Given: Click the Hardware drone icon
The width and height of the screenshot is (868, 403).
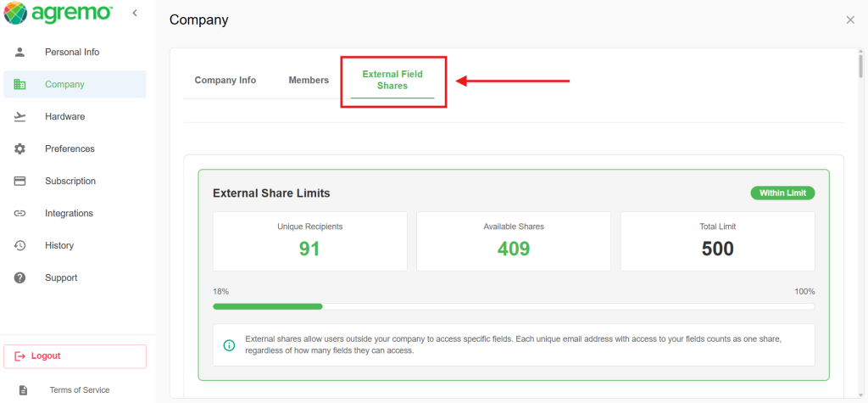Looking at the screenshot, I should (x=20, y=116).
